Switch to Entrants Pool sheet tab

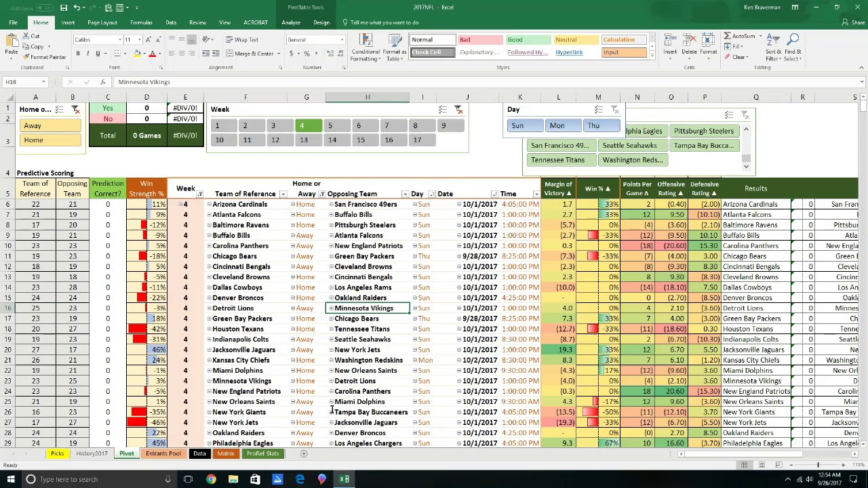coord(163,453)
